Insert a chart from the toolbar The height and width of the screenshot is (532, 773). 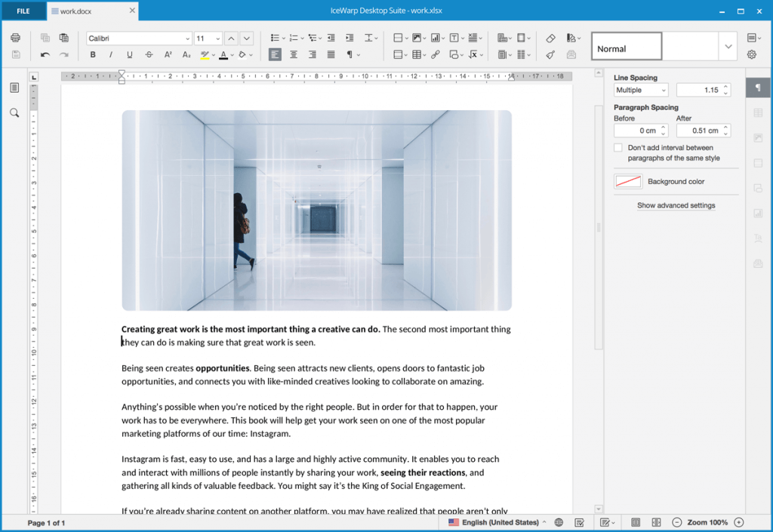pos(434,38)
